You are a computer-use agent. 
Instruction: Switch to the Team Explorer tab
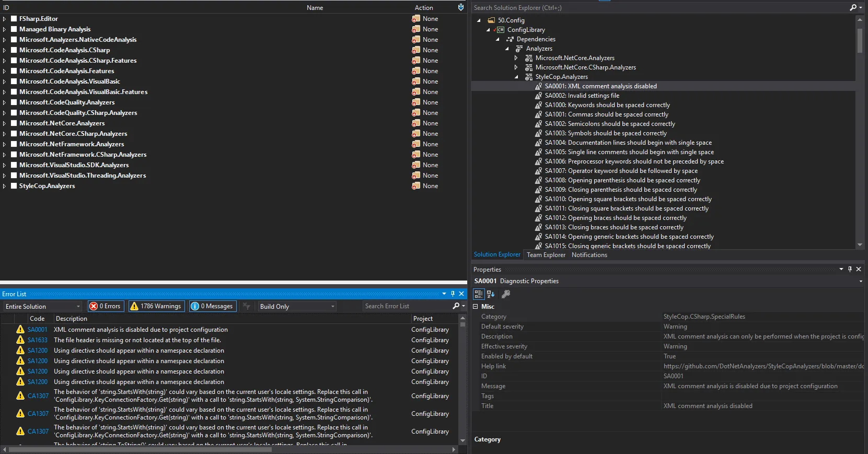(x=546, y=255)
